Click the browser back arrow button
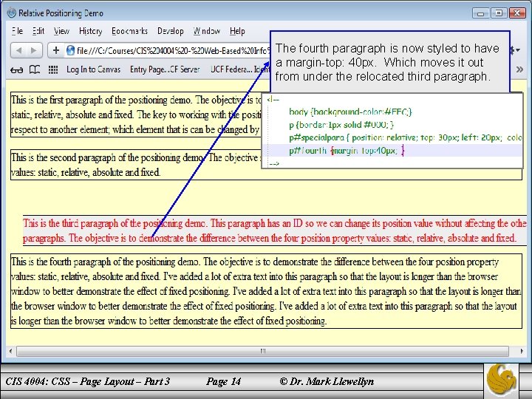 (18, 50)
